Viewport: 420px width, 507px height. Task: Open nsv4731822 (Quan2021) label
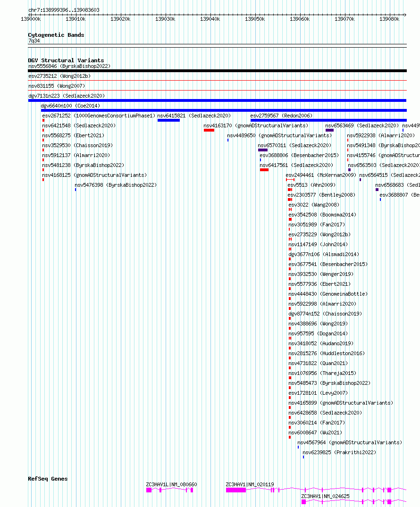319,364
